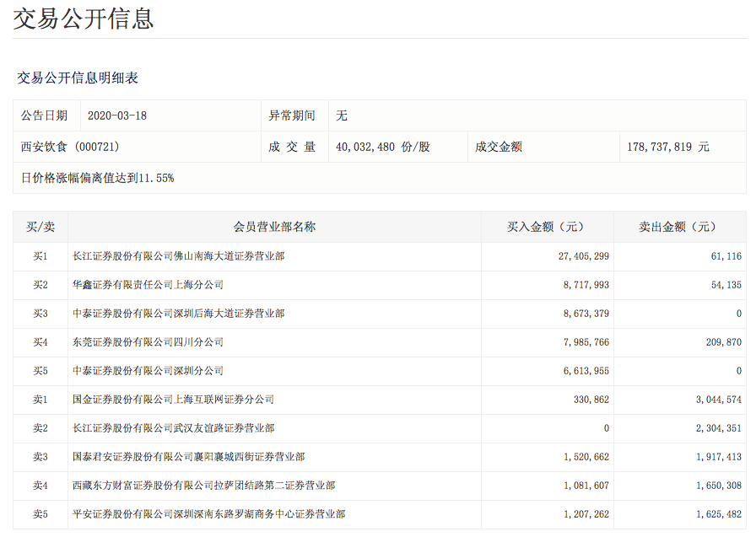Select the 成交金额 value 178,737,819 元
This screenshot has height=537, width=756.
pyautogui.click(x=668, y=147)
